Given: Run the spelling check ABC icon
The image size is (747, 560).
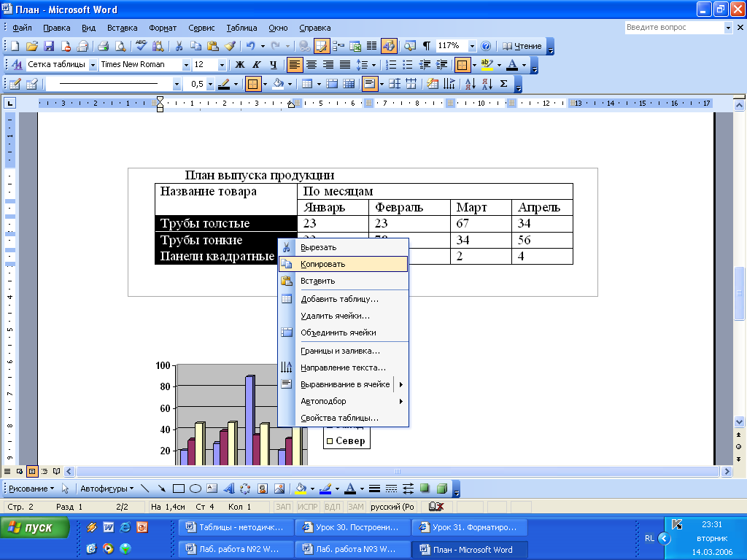Looking at the screenshot, I should [x=141, y=46].
